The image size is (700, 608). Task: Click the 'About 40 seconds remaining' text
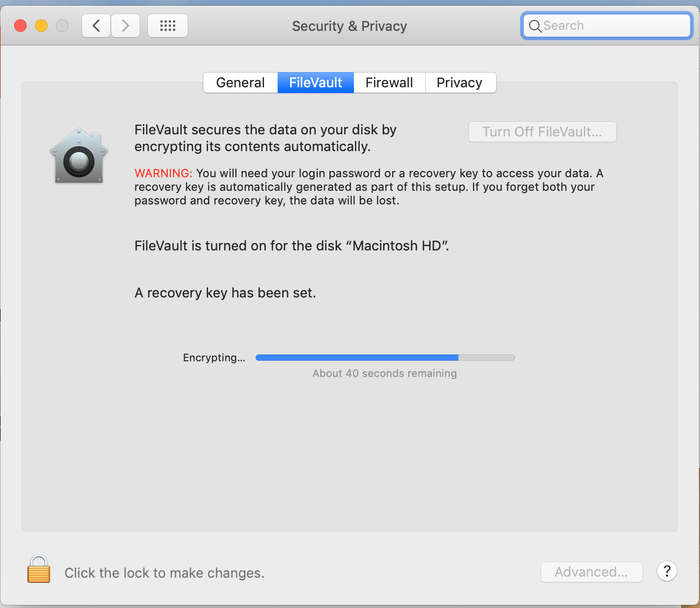click(x=385, y=373)
